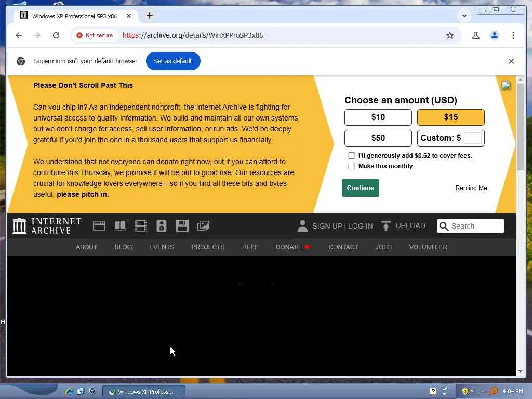Open the EVENTS menu item
The image size is (532, 399).
(162, 247)
